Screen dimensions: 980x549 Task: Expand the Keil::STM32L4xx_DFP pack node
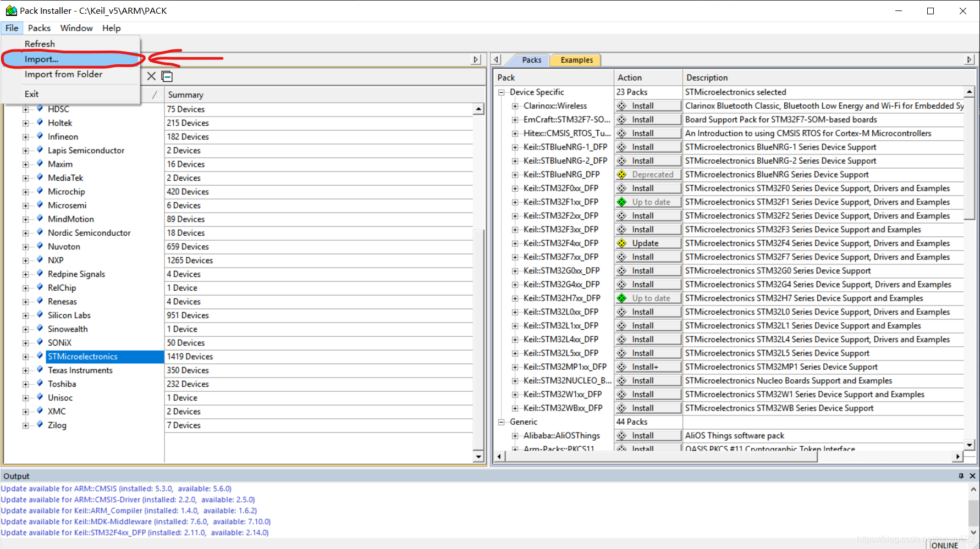515,340
